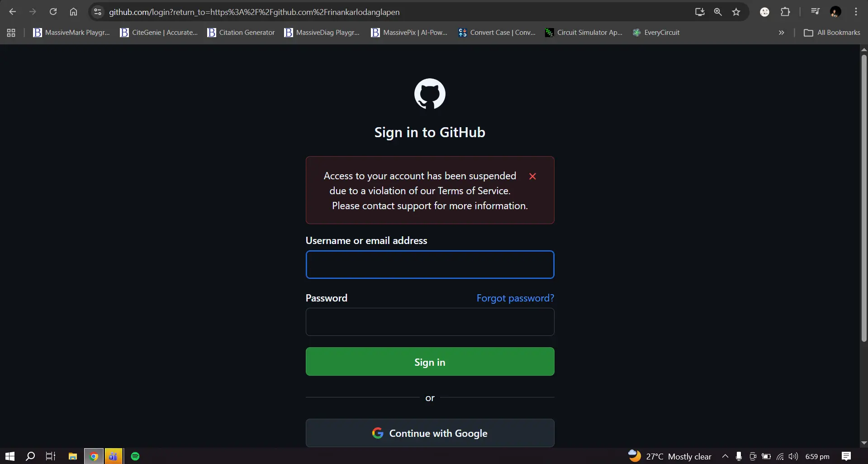Image resolution: width=868 pixels, height=464 pixels.
Task: Bookmark this page with the star icon
Action: click(736, 12)
